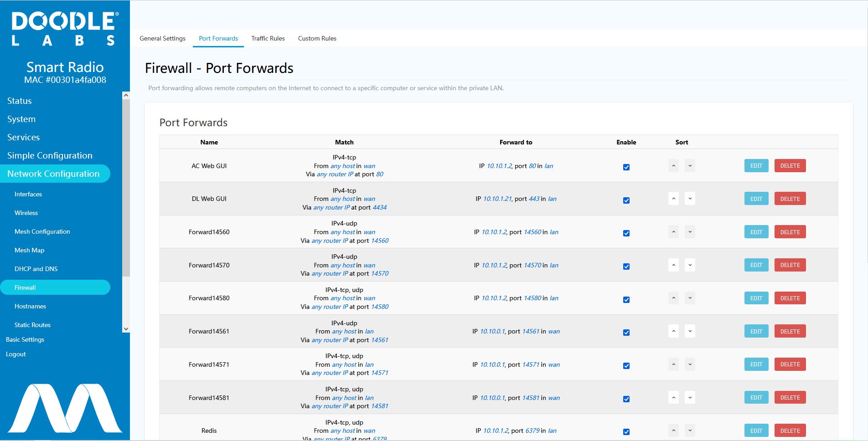Toggle the Redis rule enable checkbox

(626, 432)
